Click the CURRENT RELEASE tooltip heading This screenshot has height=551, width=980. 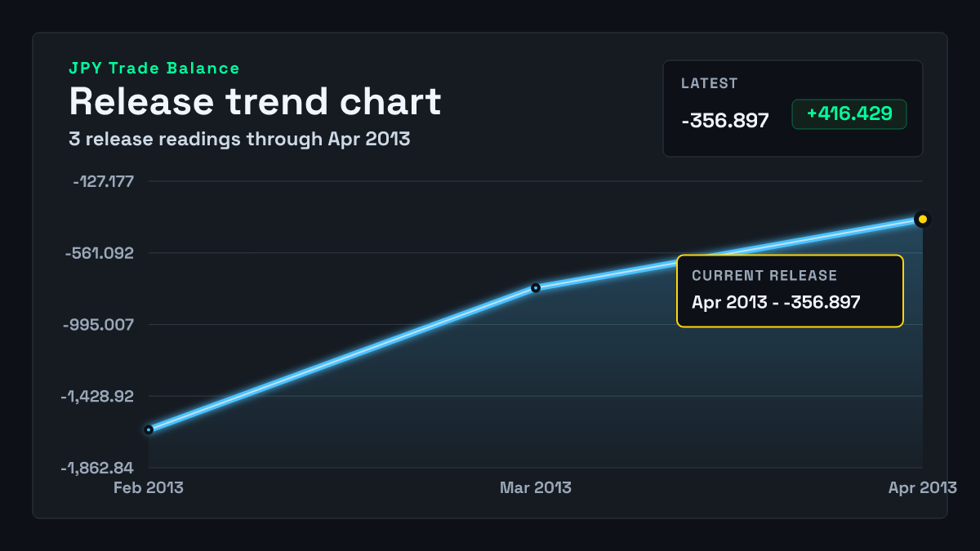pyautogui.click(x=764, y=276)
